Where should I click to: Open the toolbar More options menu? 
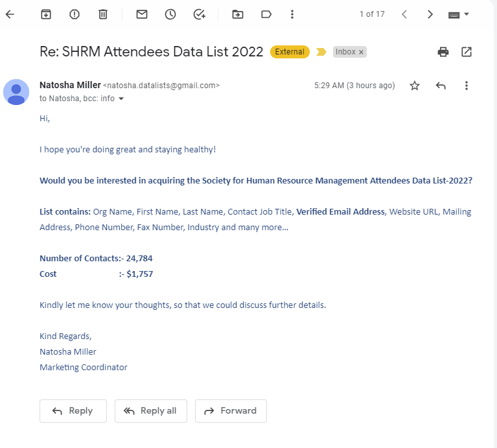click(292, 14)
